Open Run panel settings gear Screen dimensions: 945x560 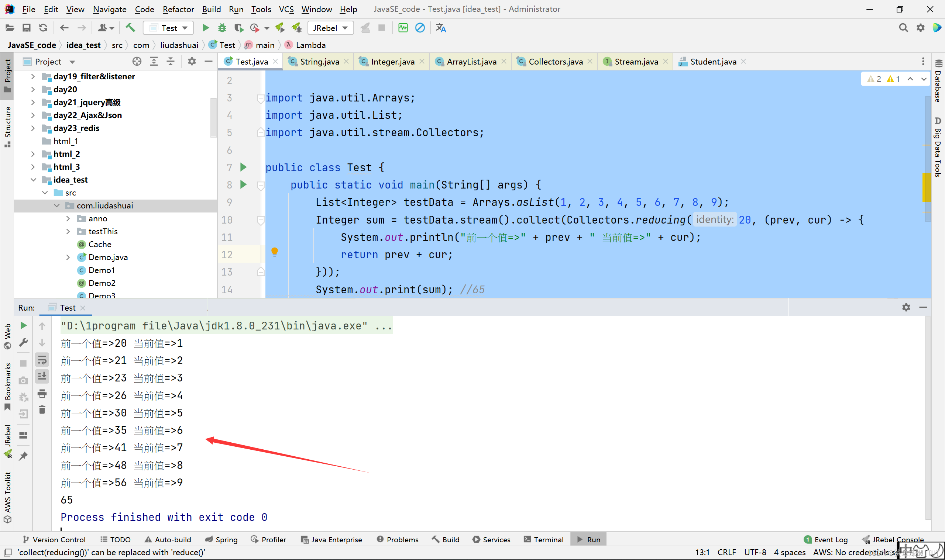click(906, 308)
